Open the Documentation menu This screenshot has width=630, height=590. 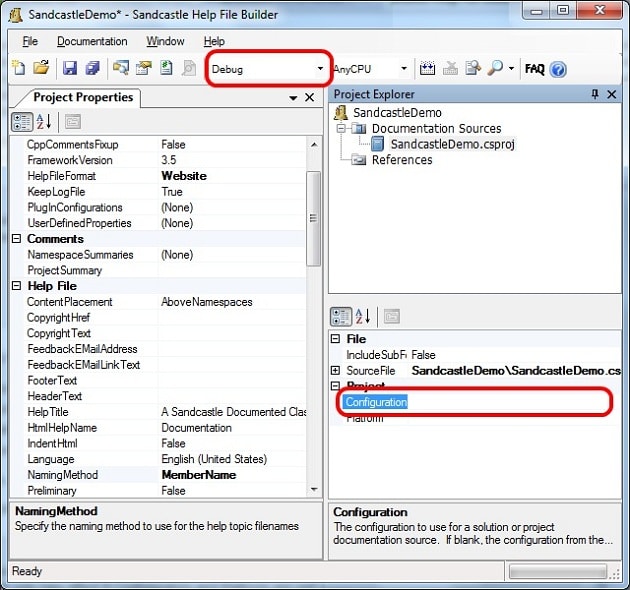pos(92,41)
